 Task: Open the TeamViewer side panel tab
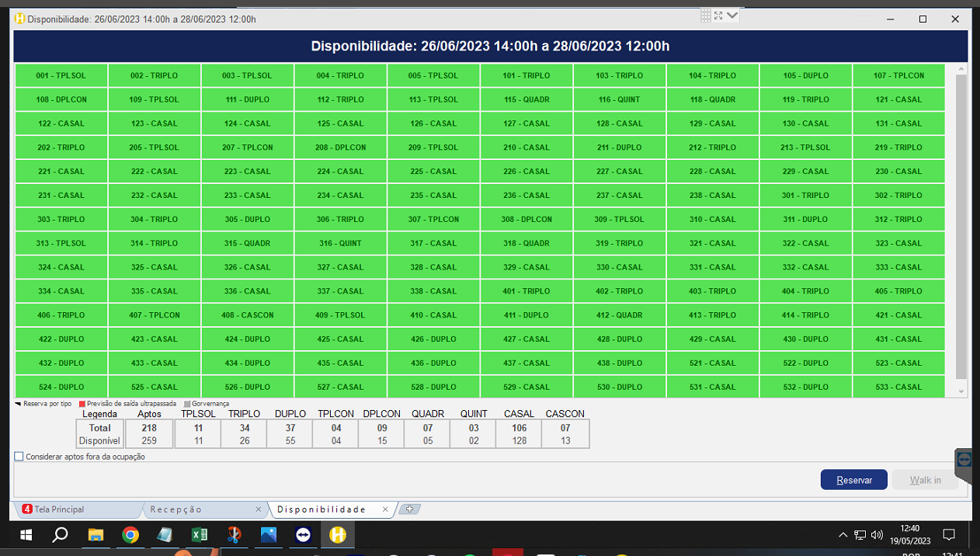tap(964, 460)
